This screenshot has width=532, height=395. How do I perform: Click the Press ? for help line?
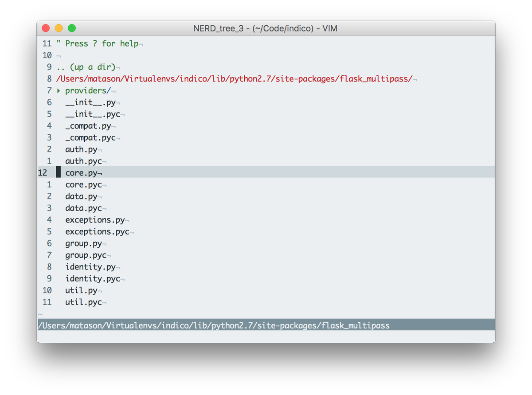[98, 43]
